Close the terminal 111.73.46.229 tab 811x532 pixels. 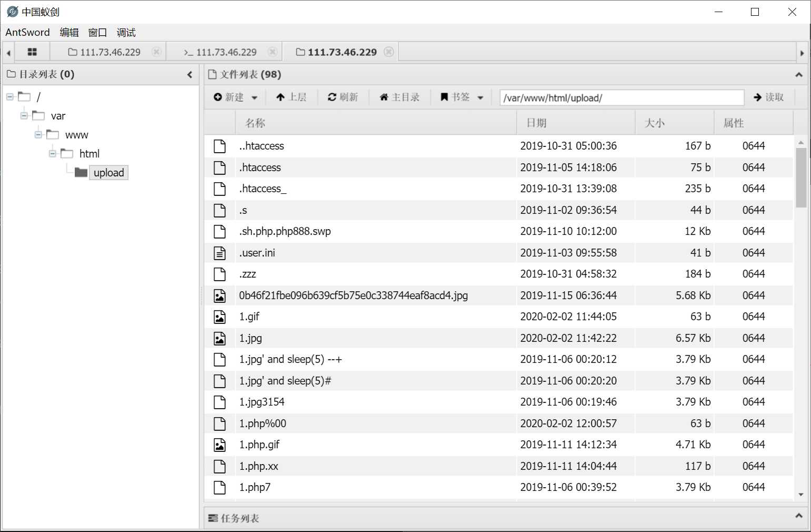[x=272, y=52]
